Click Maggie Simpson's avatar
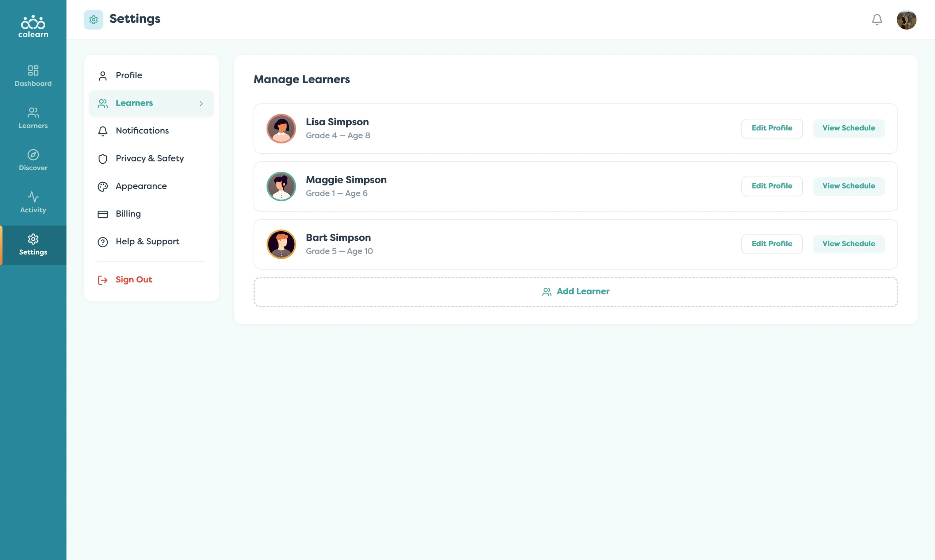 pos(281,186)
